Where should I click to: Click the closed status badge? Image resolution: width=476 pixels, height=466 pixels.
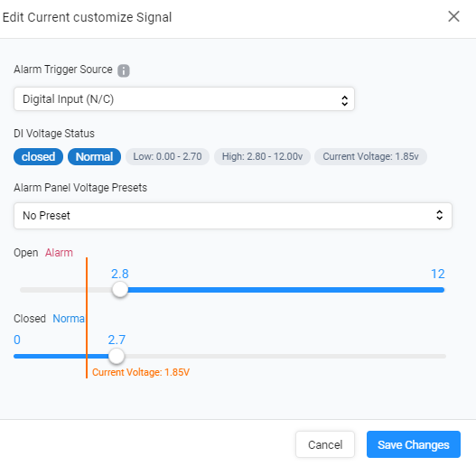click(38, 156)
